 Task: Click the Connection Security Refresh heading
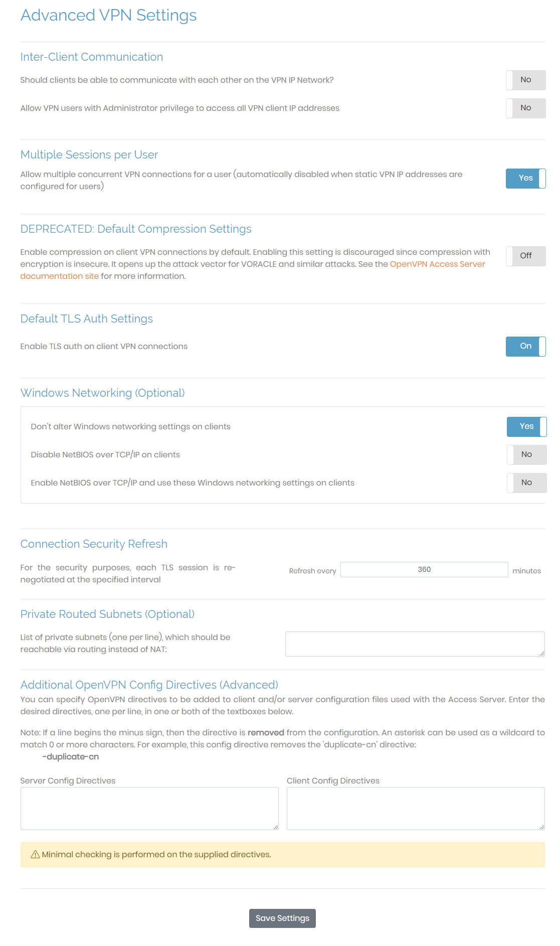click(94, 544)
